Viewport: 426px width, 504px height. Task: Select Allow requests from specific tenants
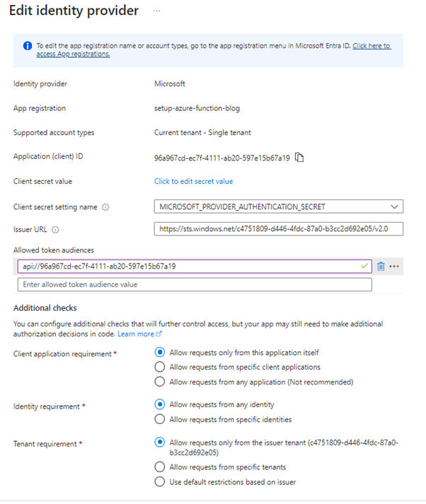159,467
